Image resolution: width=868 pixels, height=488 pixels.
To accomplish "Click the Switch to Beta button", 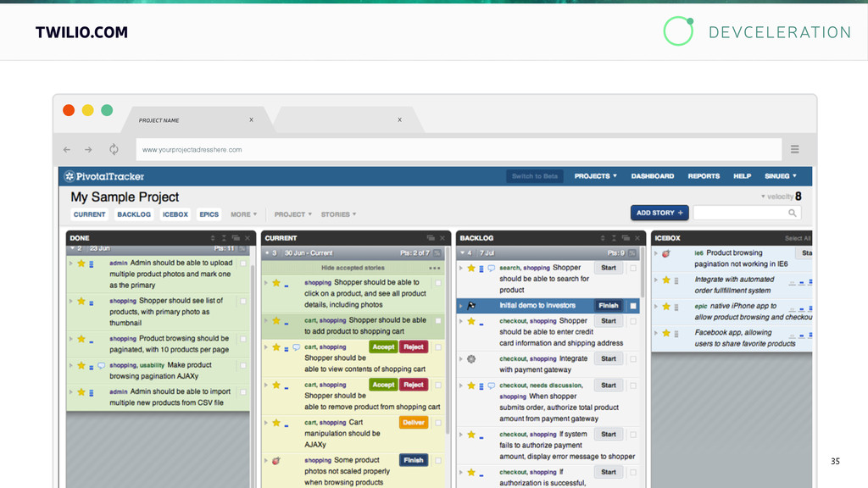I will 535,176.
